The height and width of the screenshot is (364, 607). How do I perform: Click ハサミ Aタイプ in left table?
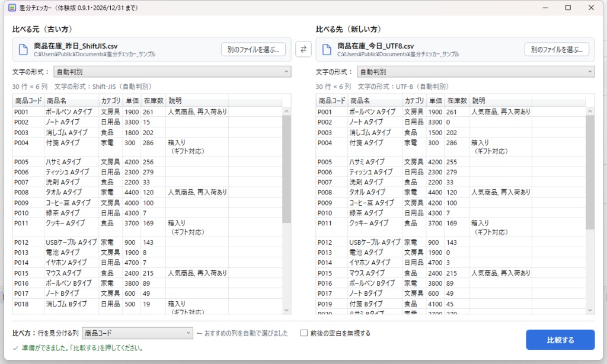[63, 162]
